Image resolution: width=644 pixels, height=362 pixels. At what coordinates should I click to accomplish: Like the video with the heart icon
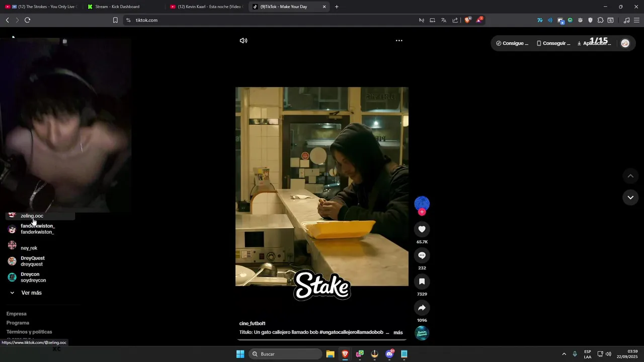click(x=422, y=229)
